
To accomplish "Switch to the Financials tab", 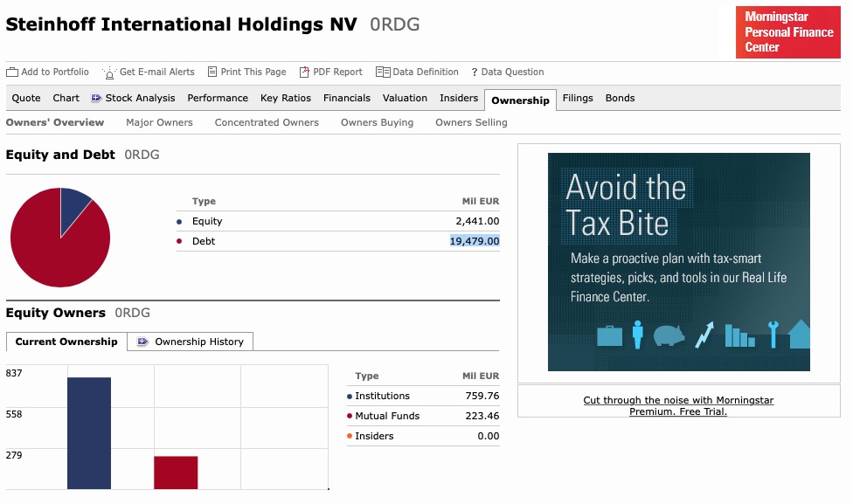I will click(x=347, y=98).
